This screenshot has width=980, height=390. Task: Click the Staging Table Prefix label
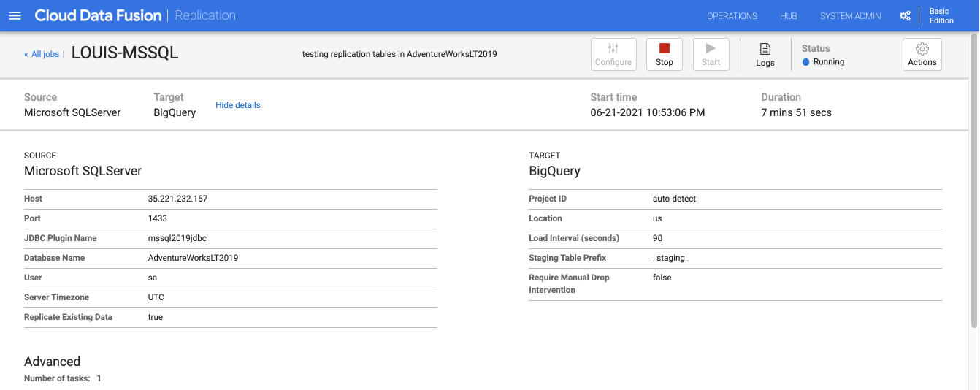click(567, 258)
